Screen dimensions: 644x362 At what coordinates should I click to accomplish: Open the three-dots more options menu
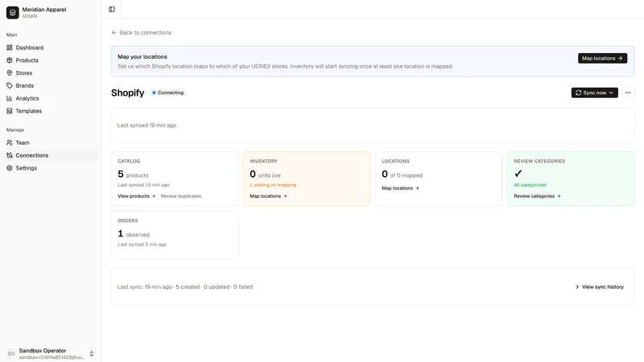(x=628, y=93)
